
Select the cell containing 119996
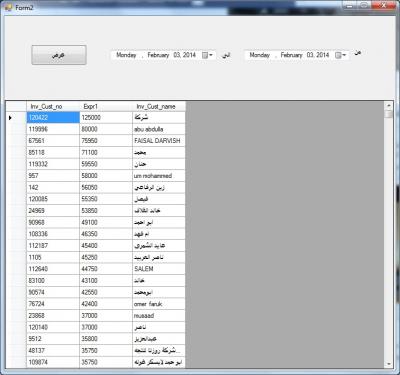click(53, 129)
